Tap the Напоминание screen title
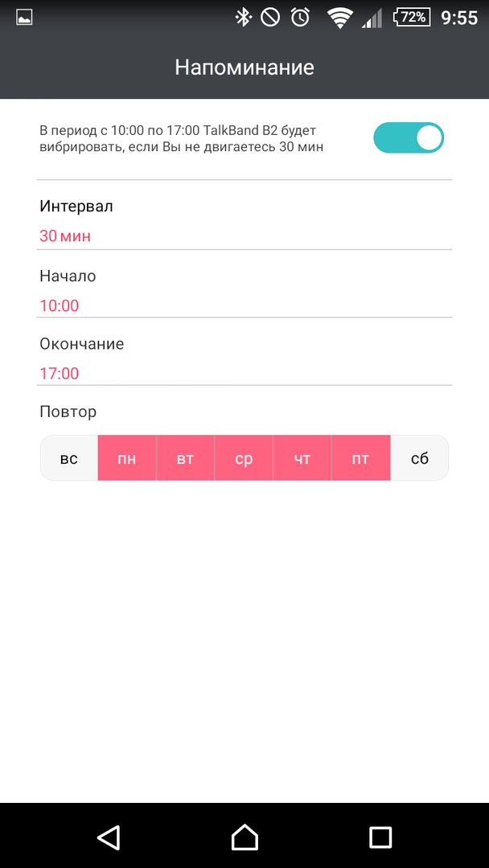The image size is (489, 868). pos(244,67)
